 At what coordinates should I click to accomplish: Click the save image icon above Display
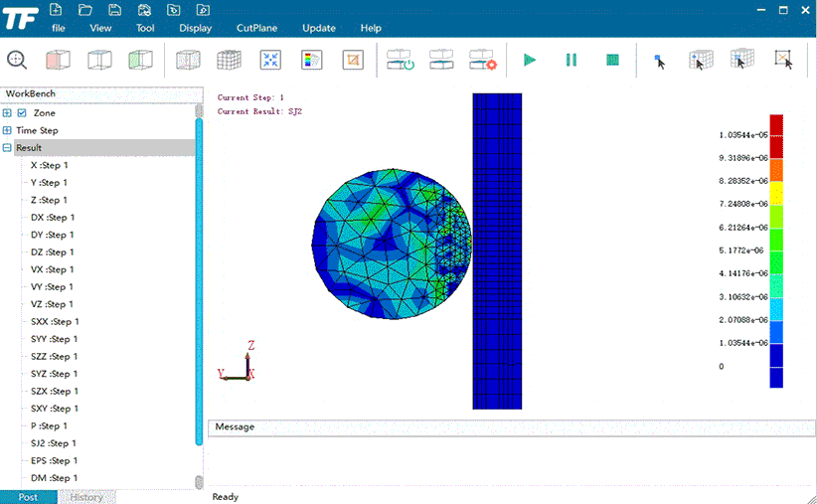(x=144, y=9)
